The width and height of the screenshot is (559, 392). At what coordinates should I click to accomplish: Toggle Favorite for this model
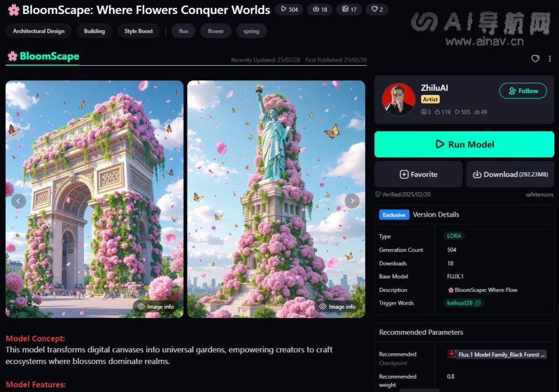tap(419, 174)
